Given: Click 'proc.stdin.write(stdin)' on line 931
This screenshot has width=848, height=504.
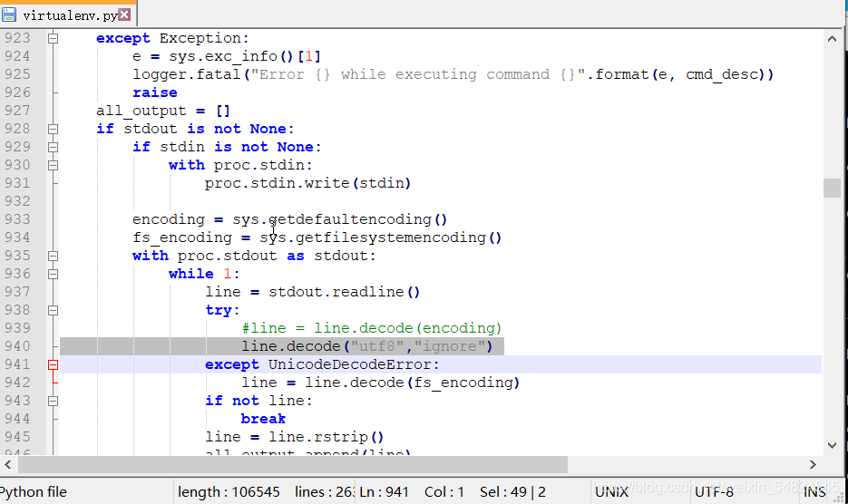Looking at the screenshot, I should (x=307, y=183).
